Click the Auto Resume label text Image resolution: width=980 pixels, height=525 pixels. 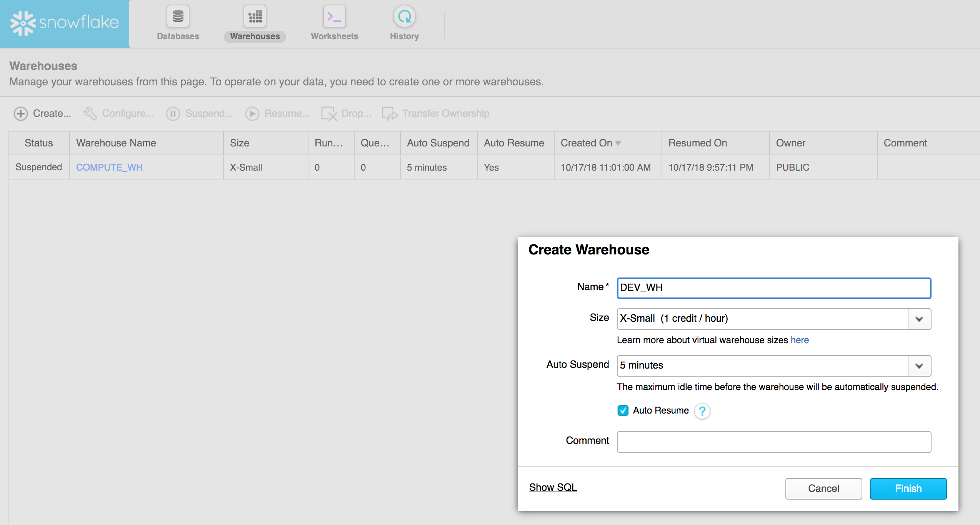coord(661,410)
